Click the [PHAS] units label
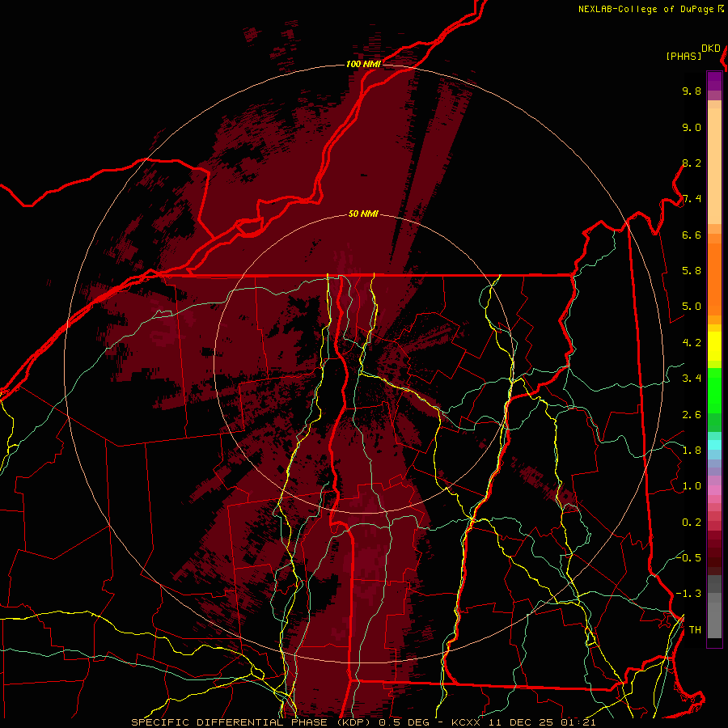 (x=684, y=57)
